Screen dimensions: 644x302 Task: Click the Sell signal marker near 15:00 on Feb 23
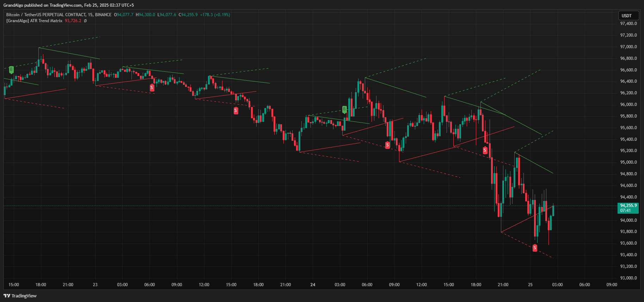(x=236, y=111)
